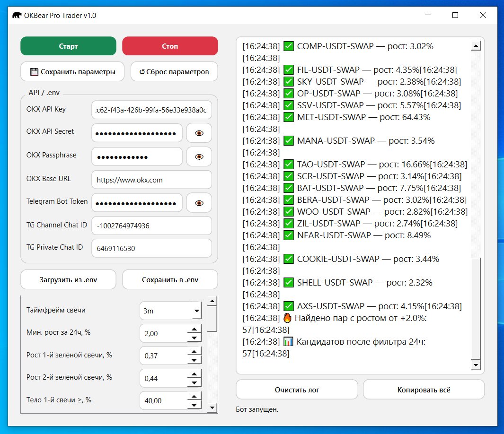Click the green Старт button
Viewport: 504px width, 434px height.
68,46
